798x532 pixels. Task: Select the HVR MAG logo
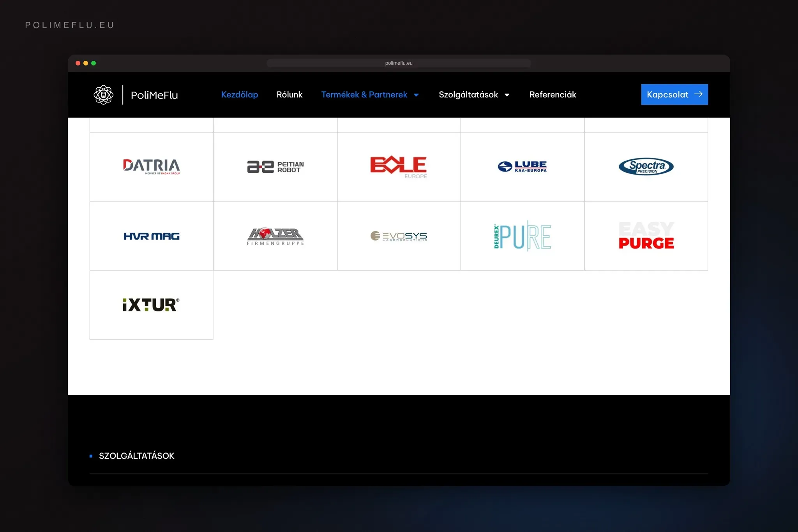point(152,236)
